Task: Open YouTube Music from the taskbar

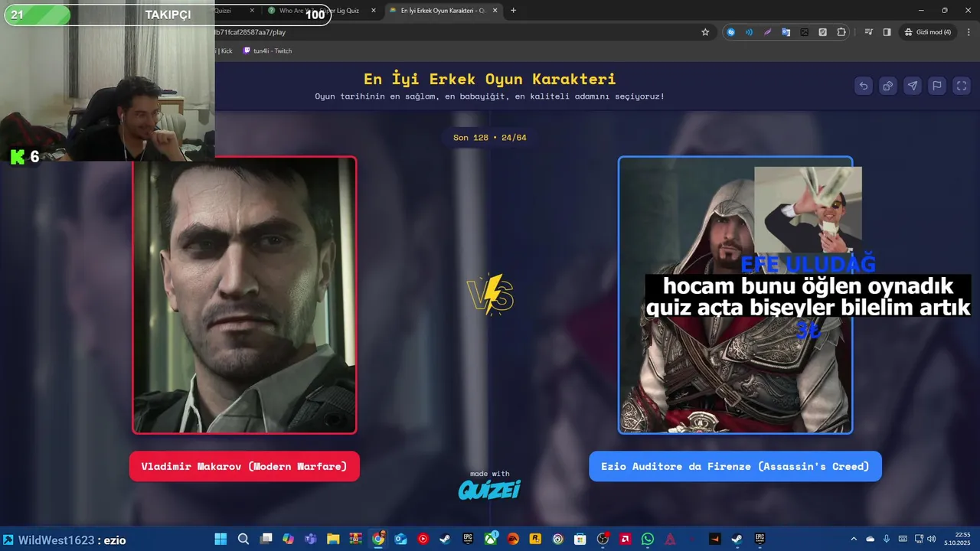Action: [423, 539]
